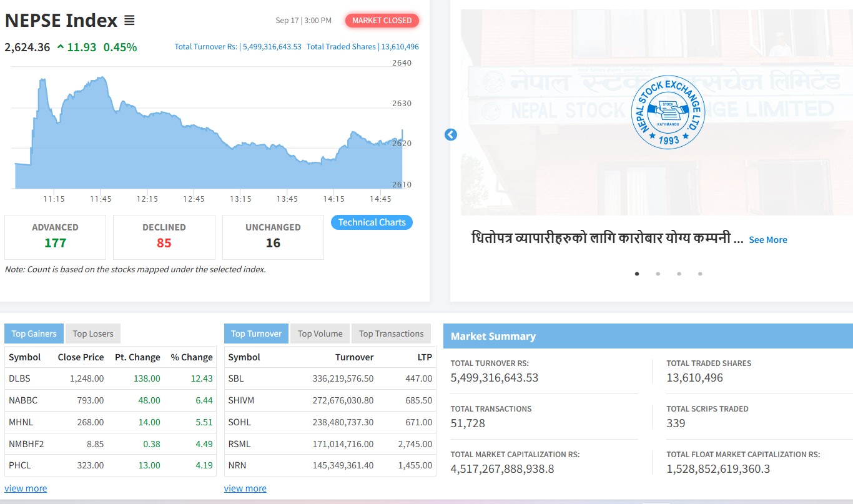Click the LTP column header
This screenshot has width=853, height=504.
tap(425, 357)
